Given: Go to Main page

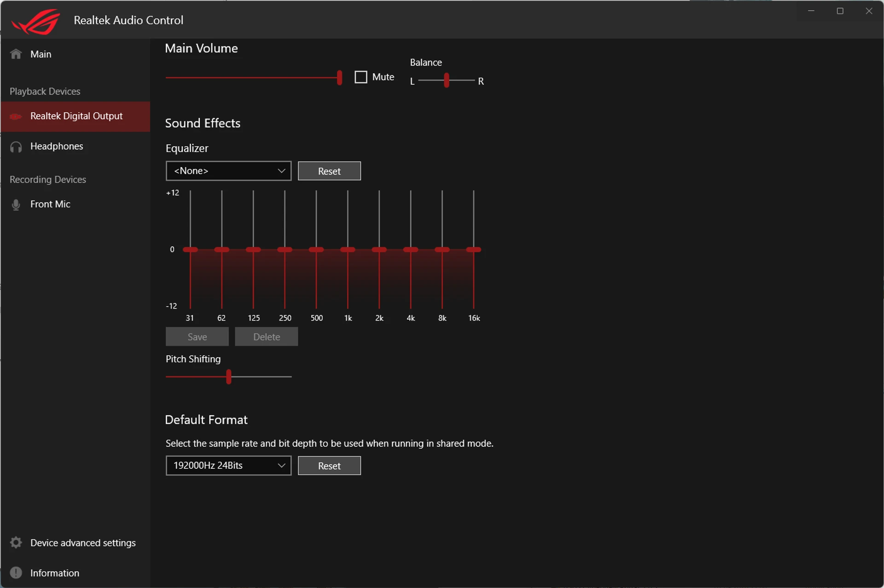Looking at the screenshot, I should 76,54.
